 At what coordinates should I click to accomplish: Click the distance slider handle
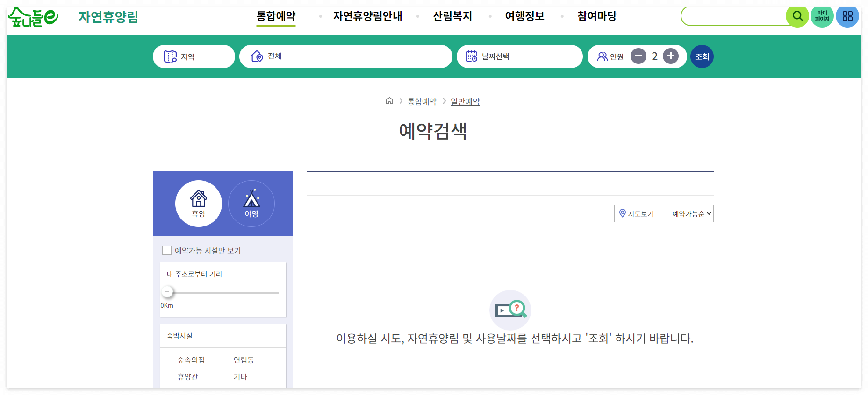[167, 292]
